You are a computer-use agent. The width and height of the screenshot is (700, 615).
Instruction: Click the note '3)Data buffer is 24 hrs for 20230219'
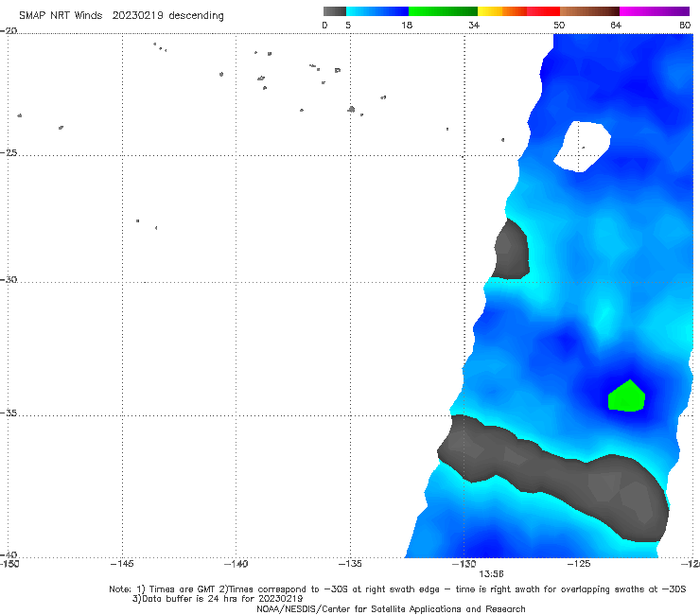coord(218,599)
